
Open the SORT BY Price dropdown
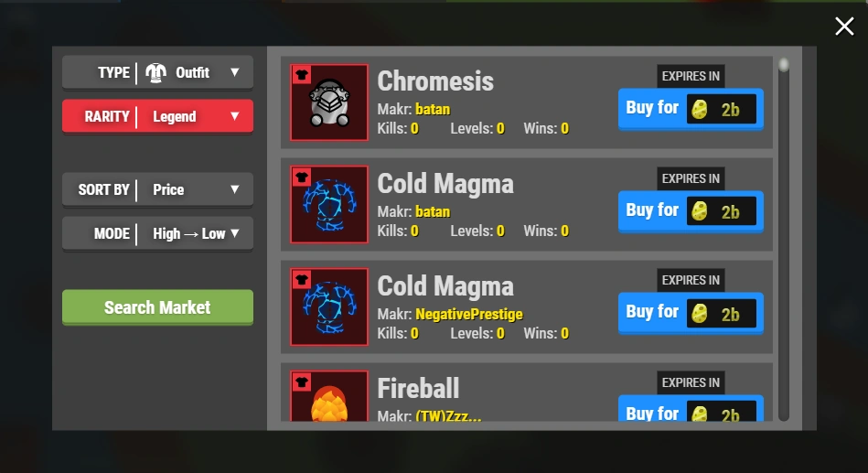[x=157, y=189]
